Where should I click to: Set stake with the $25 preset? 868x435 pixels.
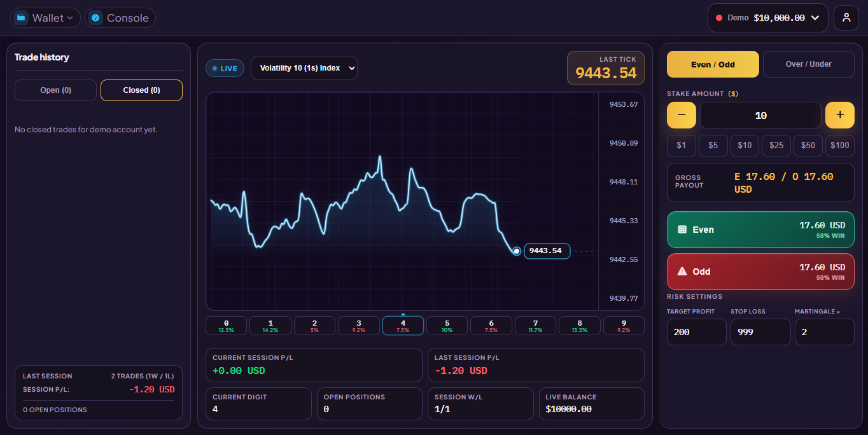(776, 146)
